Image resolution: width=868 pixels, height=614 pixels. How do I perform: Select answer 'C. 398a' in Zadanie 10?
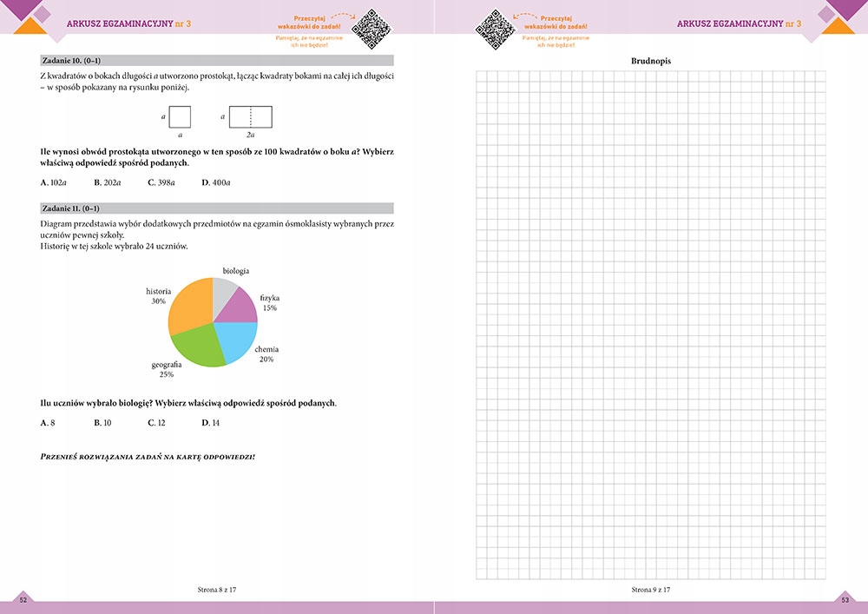click(x=161, y=182)
